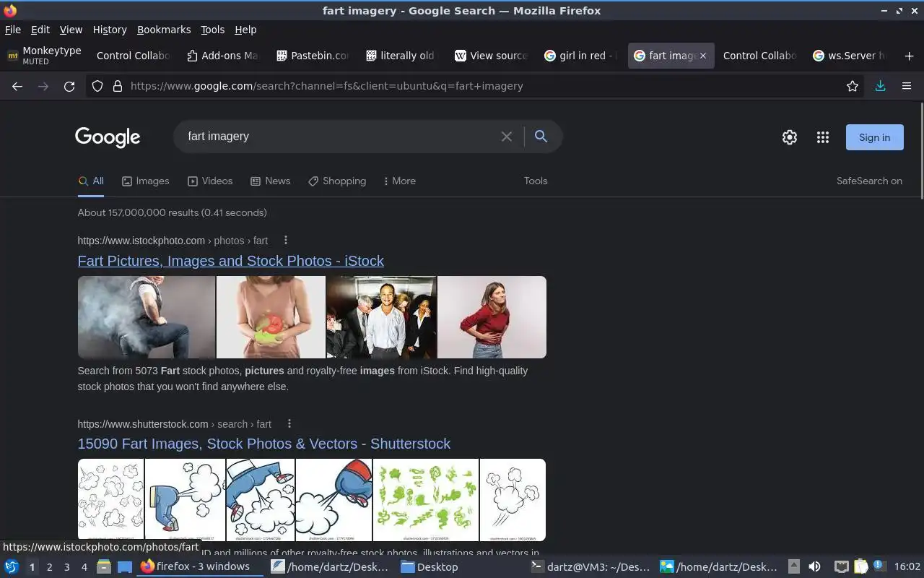Click the page vertical scrollbar
The width and height of the screenshot is (924, 578).
[921, 150]
